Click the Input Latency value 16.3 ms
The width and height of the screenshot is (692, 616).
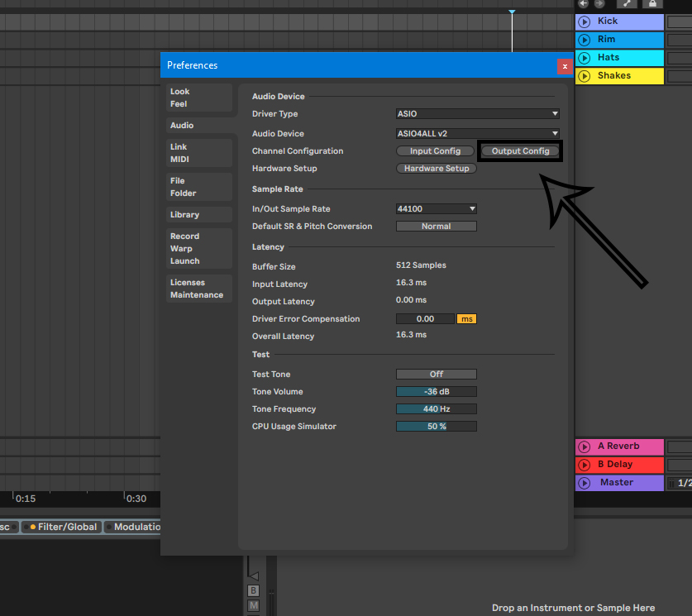point(412,283)
